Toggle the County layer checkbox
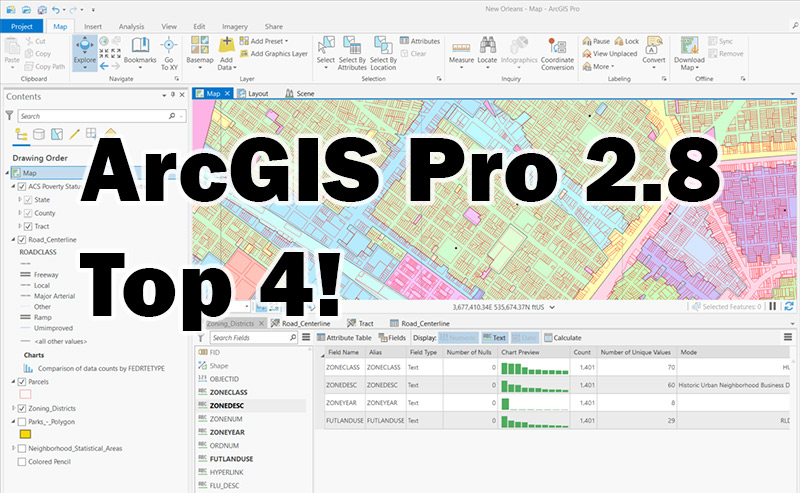This screenshot has height=493, width=800. click(x=28, y=213)
